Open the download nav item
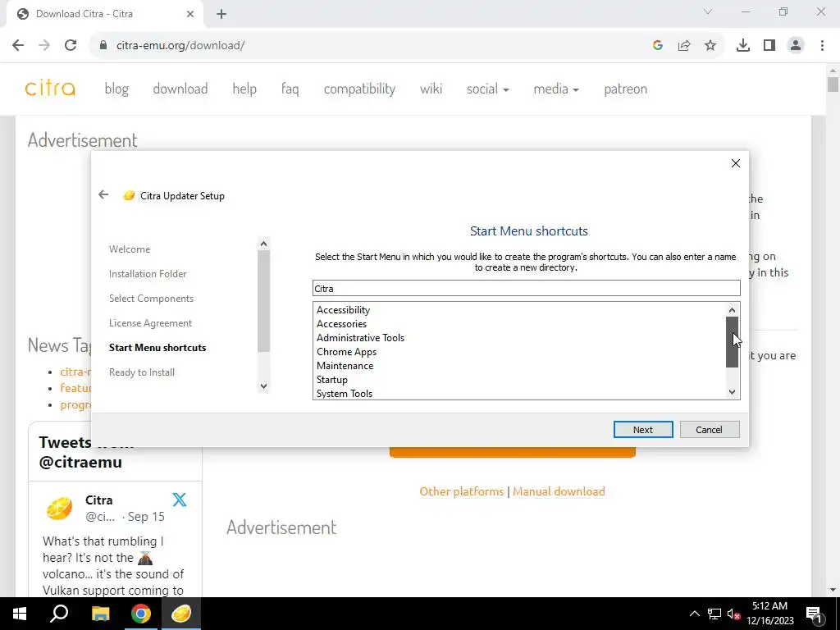The image size is (840, 630). (180, 89)
